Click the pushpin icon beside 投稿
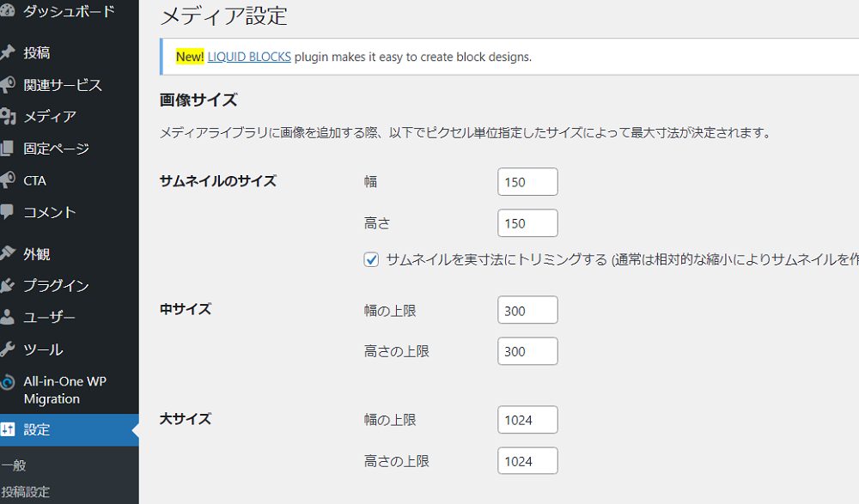Image resolution: width=859 pixels, height=504 pixels. click(7, 52)
